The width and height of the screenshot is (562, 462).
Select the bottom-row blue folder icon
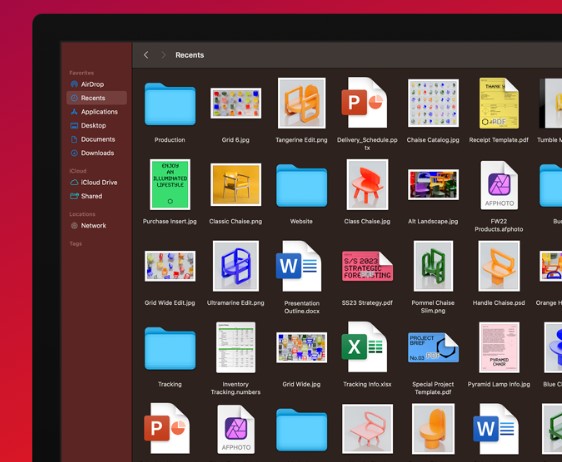301,429
